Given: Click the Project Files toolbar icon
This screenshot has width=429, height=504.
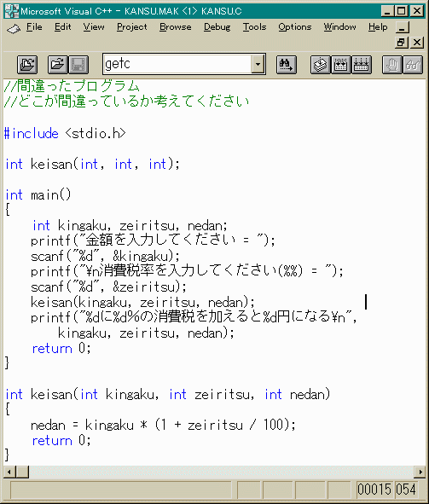Looking at the screenshot, I should (27, 65).
